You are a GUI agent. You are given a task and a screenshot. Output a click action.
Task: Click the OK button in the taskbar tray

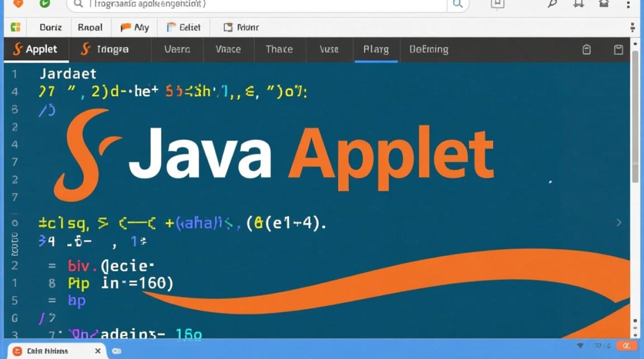pyautogui.click(x=626, y=346)
